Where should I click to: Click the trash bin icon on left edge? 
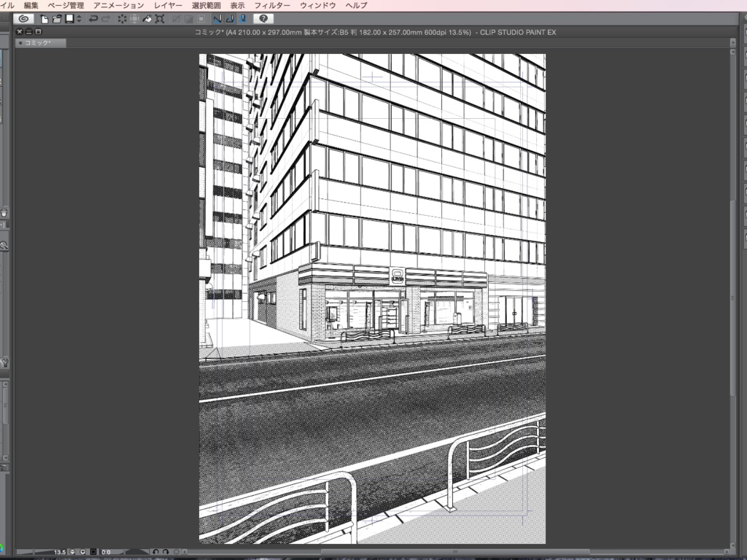4,212
